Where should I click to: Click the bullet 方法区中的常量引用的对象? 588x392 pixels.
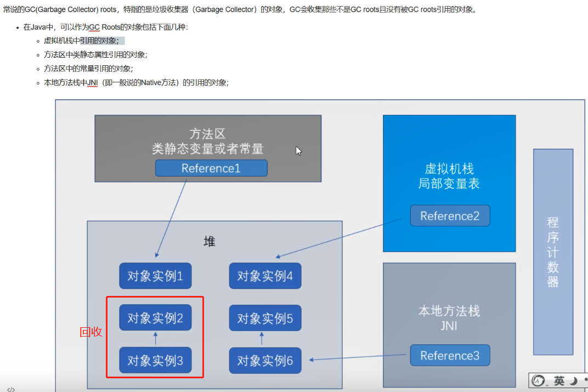click(x=88, y=69)
